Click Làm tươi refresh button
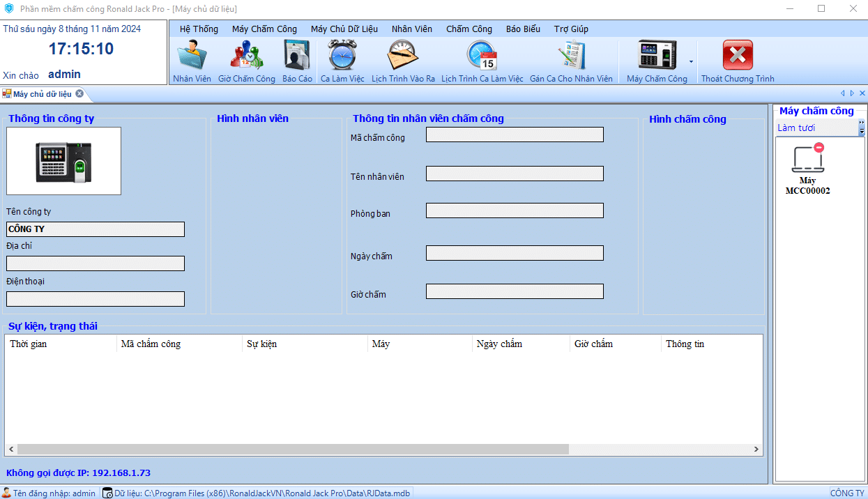The width and height of the screenshot is (868, 499). point(796,128)
